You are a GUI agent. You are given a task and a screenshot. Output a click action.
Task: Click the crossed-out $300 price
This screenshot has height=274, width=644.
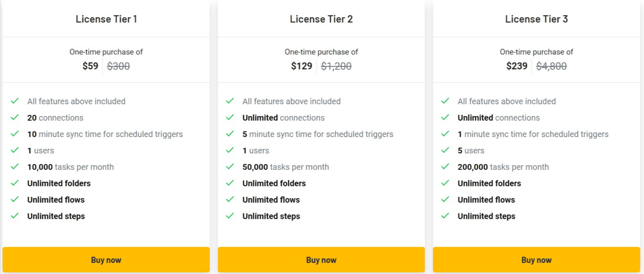118,66
